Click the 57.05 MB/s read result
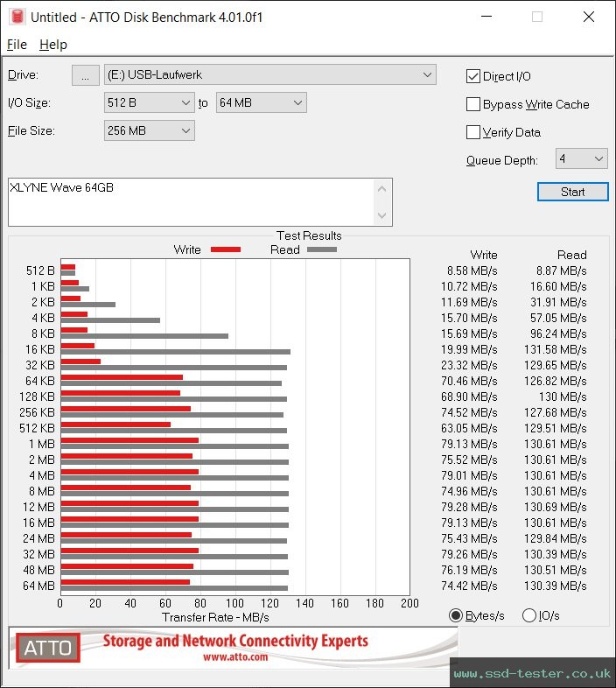This screenshot has width=616, height=688. click(x=558, y=318)
